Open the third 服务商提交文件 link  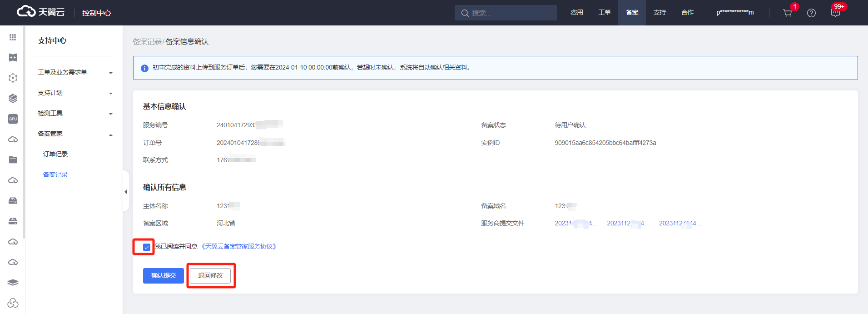(x=680, y=224)
